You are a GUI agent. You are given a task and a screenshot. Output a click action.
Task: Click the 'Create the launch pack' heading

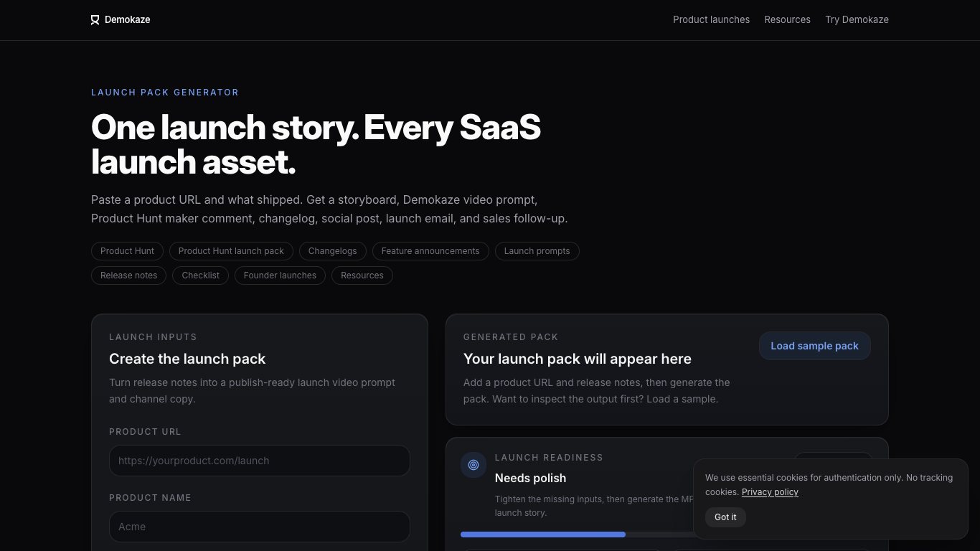click(x=187, y=359)
